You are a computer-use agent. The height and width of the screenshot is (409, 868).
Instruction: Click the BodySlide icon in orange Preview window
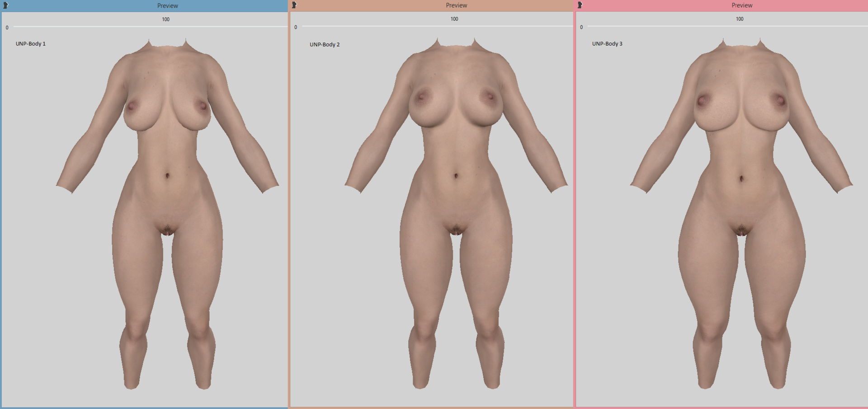294,5
